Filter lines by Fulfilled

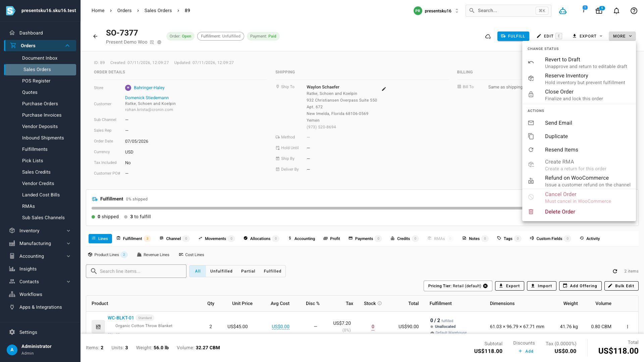coord(272,271)
